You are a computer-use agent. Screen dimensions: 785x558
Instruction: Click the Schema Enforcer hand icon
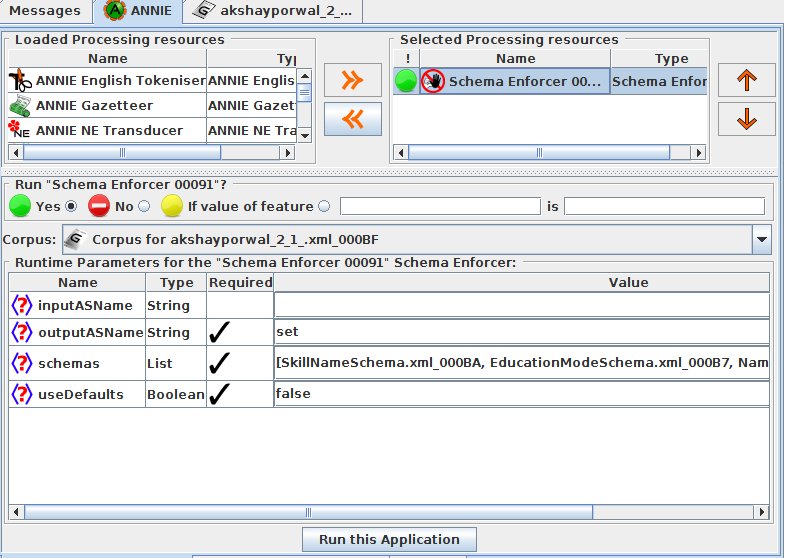(433, 81)
